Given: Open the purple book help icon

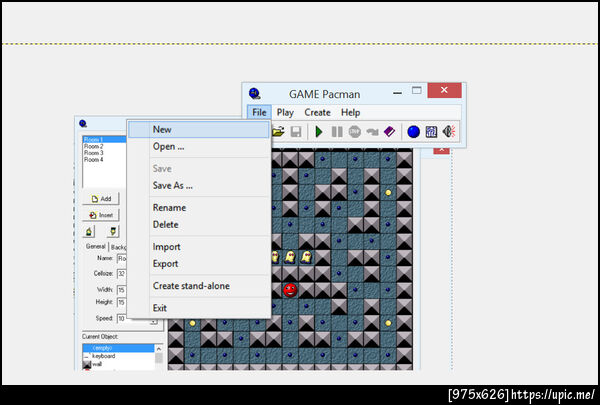Looking at the screenshot, I should click(x=389, y=132).
